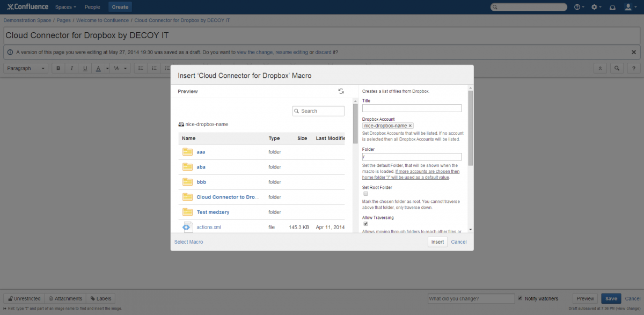
Task: Open editor help question mark button
Action: coord(634,69)
